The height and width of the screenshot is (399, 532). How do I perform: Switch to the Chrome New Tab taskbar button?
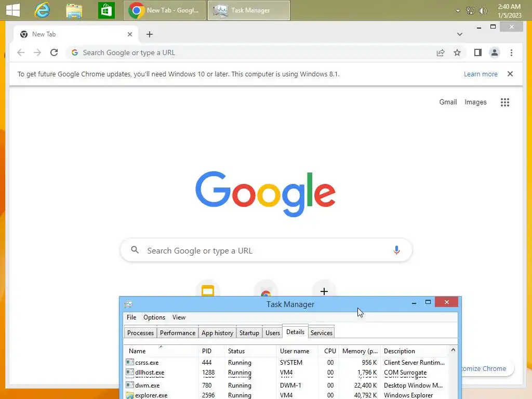[x=165, y=10]
